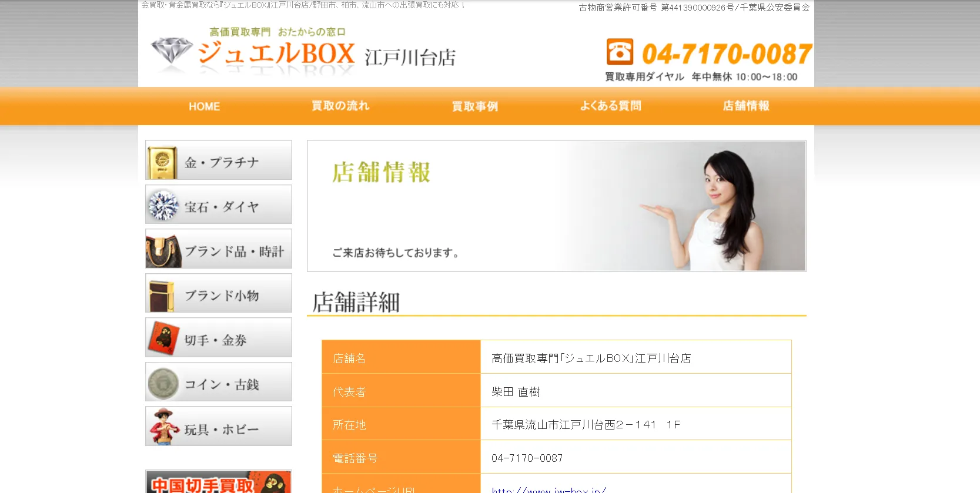Viewport: 980px width, 493px height.
Task: Click the 中国切手買取 banner
Action: pyautogui.click(x=218, y=482)
